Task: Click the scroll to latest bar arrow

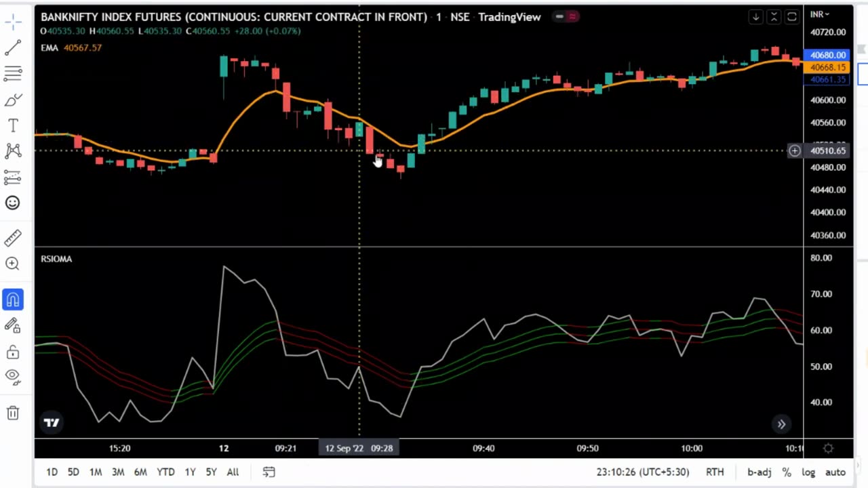Action: click(x=781, y=424)
